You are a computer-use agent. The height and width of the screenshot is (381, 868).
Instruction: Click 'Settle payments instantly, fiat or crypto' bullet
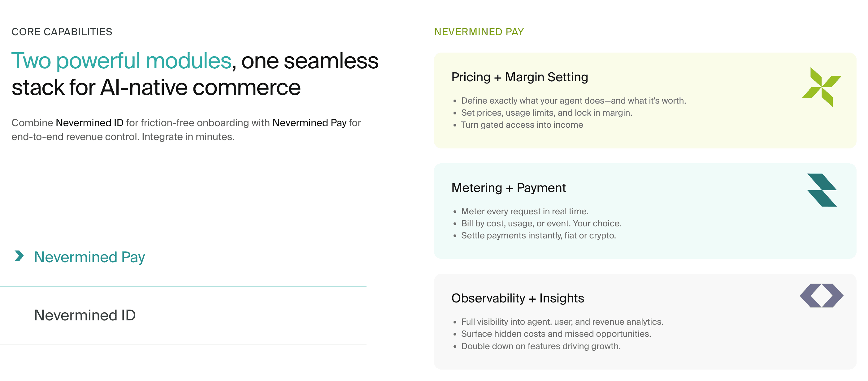pos(538,236)
